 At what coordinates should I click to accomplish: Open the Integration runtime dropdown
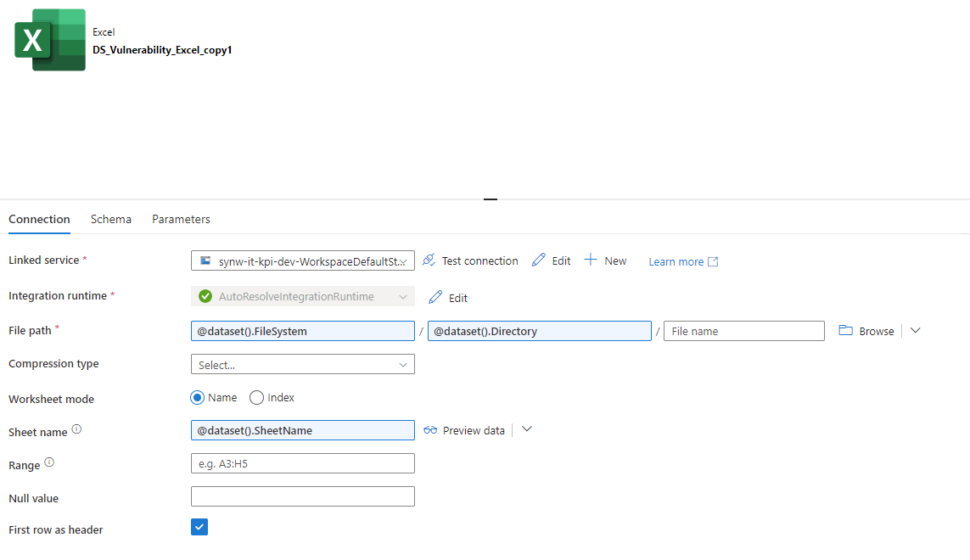[302, 296]
